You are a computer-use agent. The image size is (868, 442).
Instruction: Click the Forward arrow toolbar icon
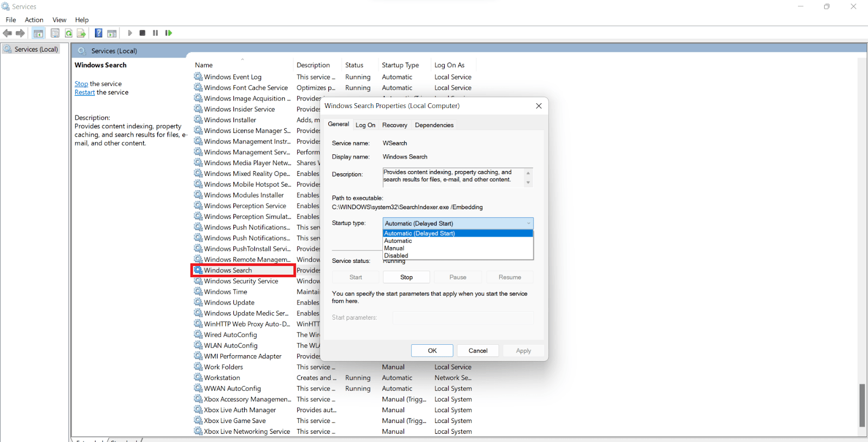click(21, 33)
